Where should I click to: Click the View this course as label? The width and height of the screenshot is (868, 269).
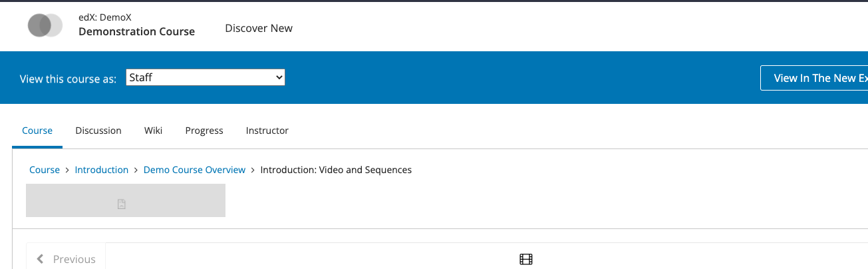click(69, 79)
